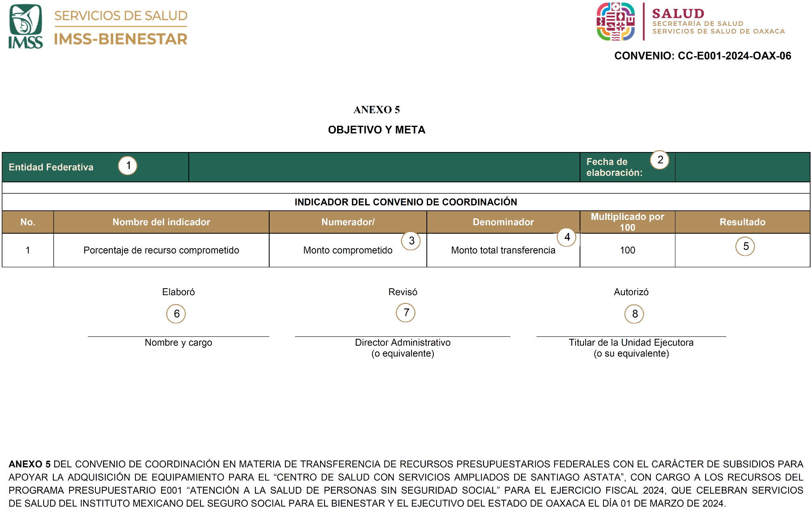Select the Resultado column header

coord(742,222)
